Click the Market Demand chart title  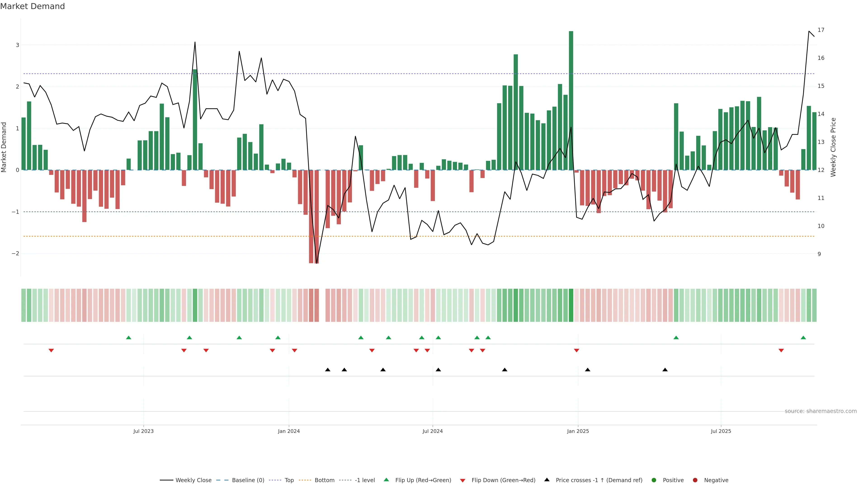pos(32,6)
